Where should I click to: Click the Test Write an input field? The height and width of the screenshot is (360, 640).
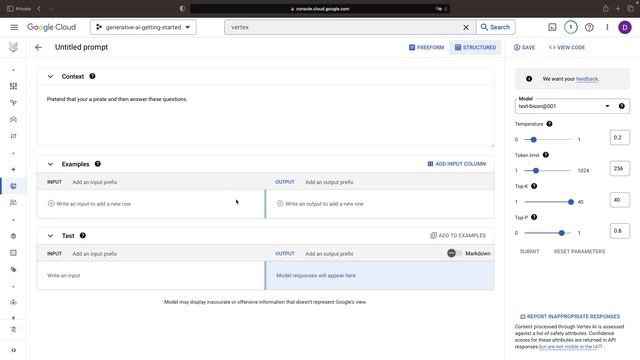tap(151, 276)
